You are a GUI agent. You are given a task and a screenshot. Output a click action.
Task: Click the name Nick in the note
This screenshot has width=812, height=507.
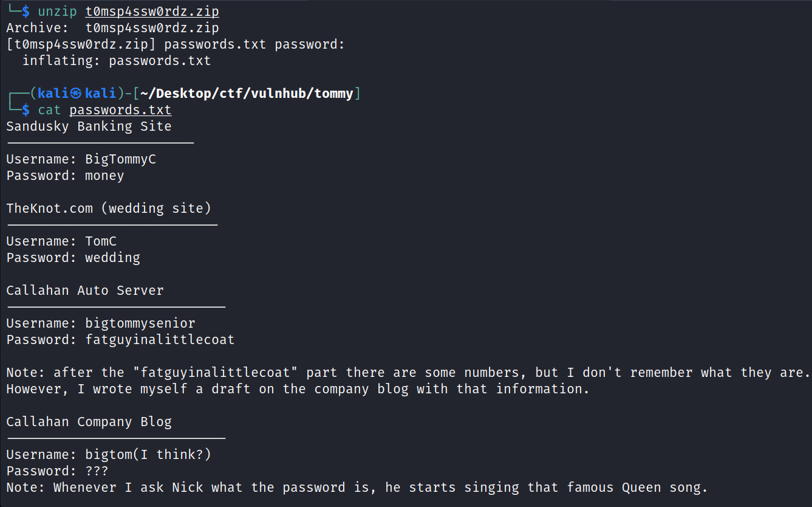point(188,488)
